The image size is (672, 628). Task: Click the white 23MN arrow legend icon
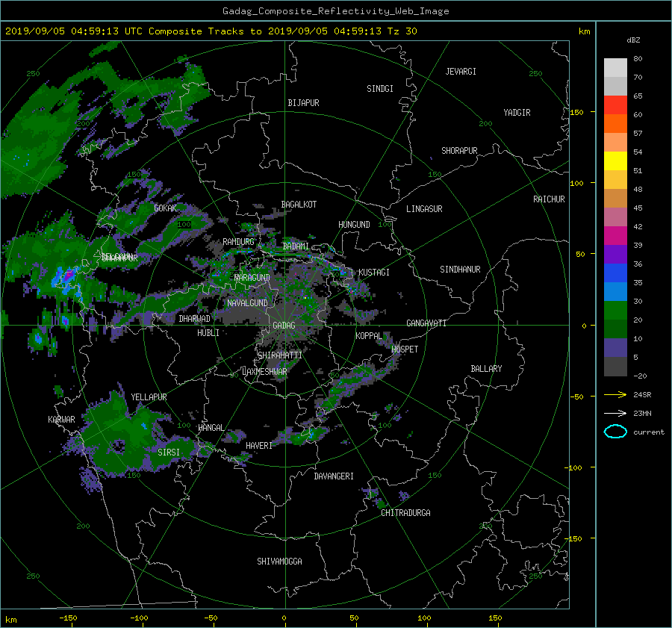(x=615, y=413)
